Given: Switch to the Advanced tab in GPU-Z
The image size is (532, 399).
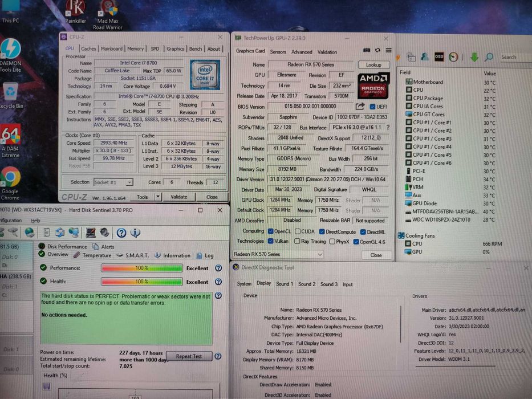Looking at the screenshot, I should [x=302, y=52].
